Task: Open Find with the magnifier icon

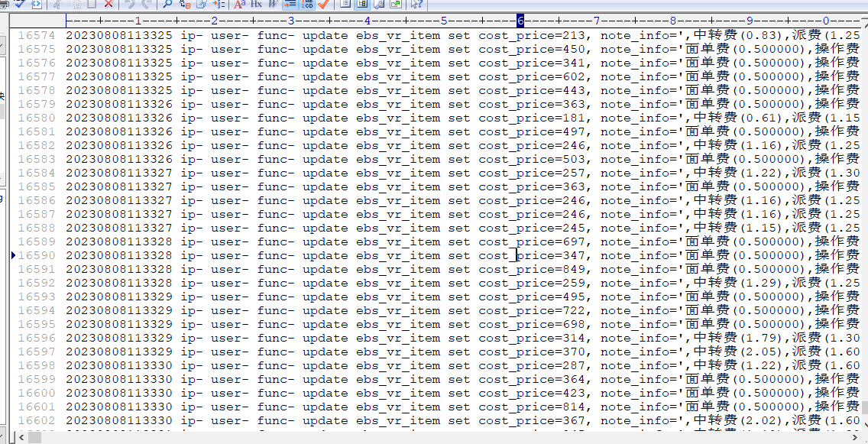Action: tap(167, 4)
